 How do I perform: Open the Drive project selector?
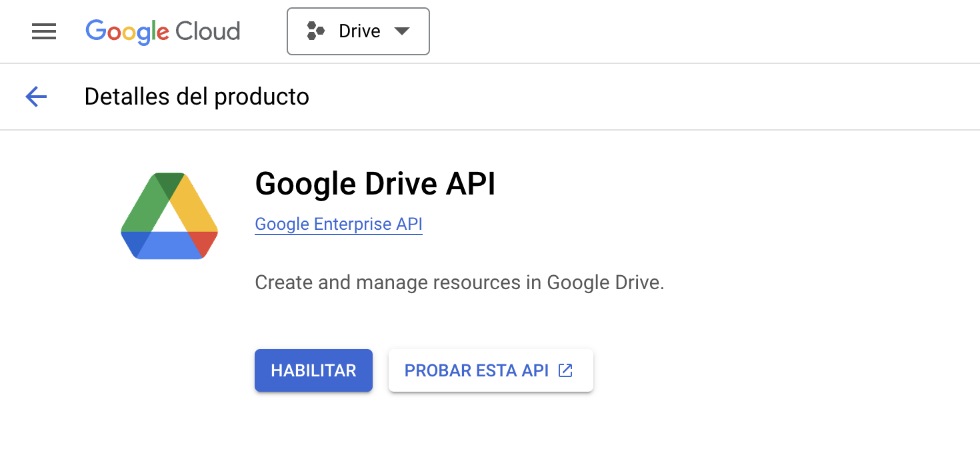[359, 31]
